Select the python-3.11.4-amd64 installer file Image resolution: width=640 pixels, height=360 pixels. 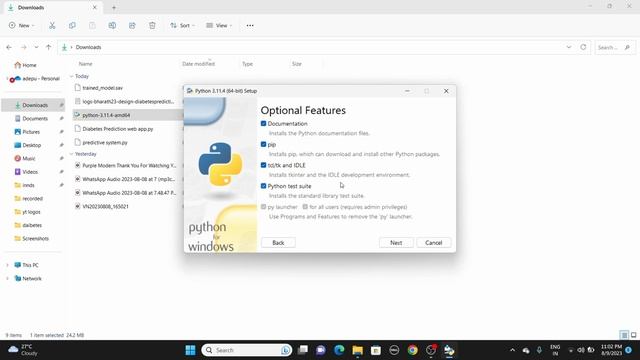tap(106, 116)
